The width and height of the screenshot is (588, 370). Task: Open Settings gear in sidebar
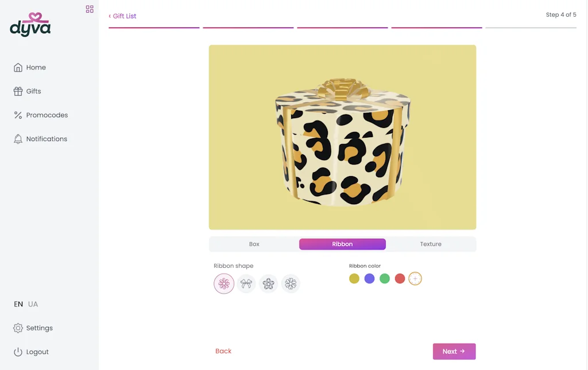(x=33, y=328)
